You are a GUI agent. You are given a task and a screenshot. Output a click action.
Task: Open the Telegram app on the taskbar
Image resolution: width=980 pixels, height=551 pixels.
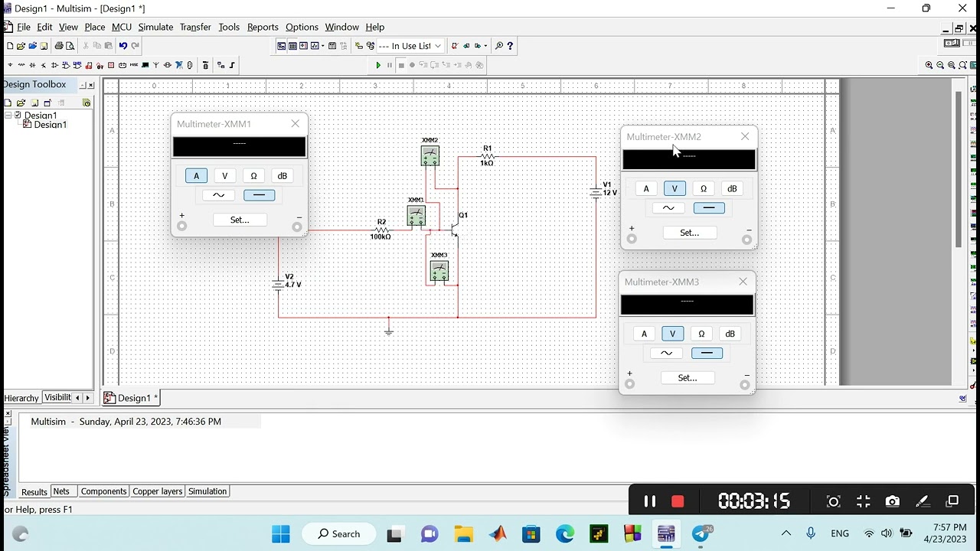701,534
